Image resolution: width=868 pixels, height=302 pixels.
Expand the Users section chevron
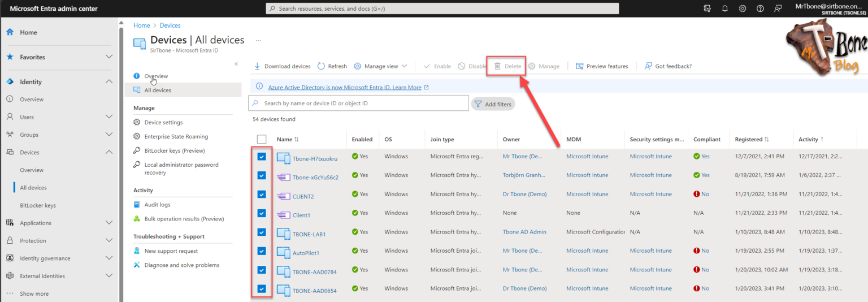click(x=109, y=117)
